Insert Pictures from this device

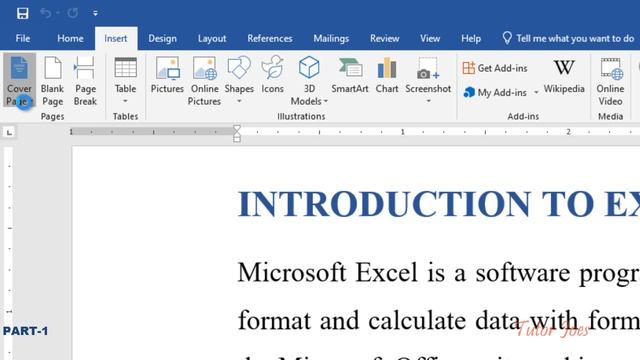pos(167,76)
